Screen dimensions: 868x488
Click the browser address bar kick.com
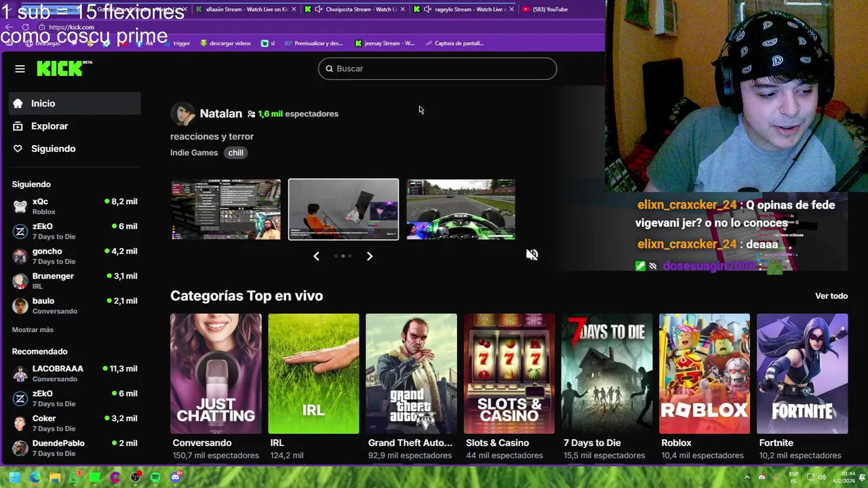tap(71, 27)
